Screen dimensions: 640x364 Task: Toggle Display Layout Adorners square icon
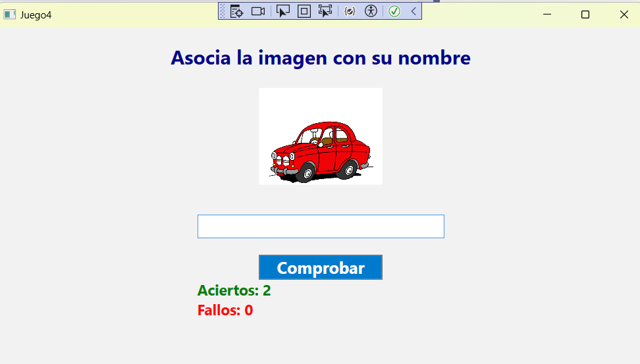pos(304,11)
